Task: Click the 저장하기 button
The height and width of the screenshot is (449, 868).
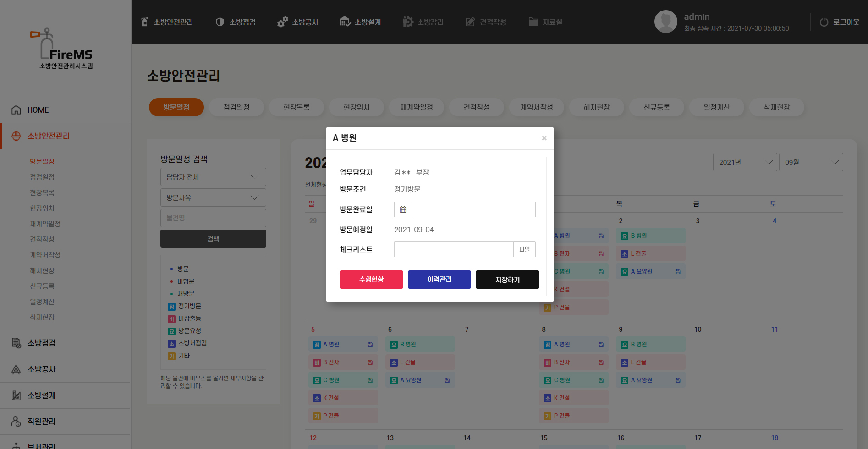Action: 507,279
